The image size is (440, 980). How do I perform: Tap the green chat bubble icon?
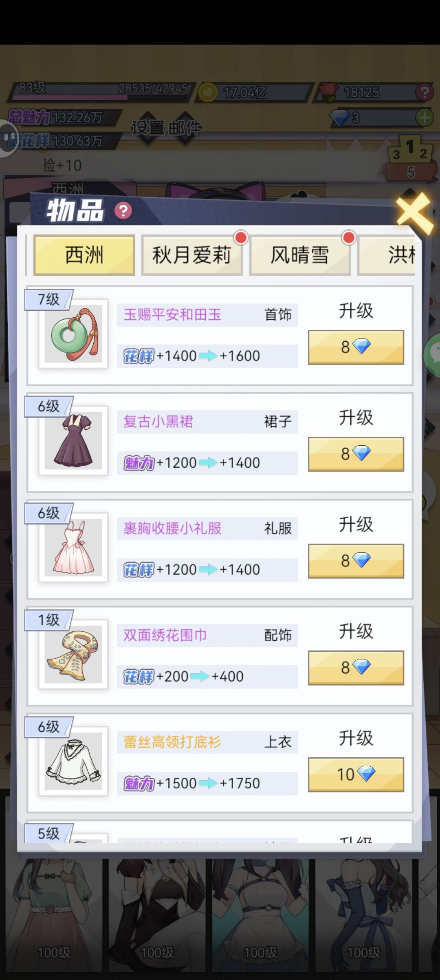click(432, 355)
